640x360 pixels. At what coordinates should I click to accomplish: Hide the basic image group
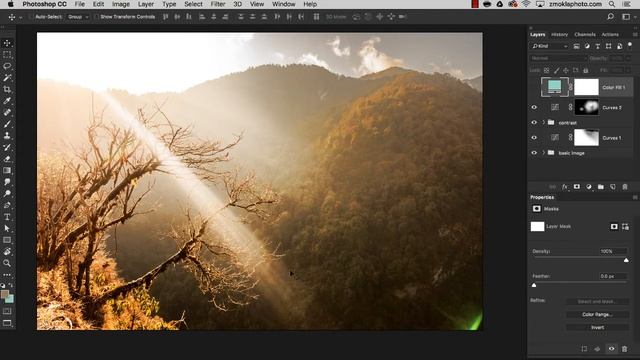tap(534, 153)
